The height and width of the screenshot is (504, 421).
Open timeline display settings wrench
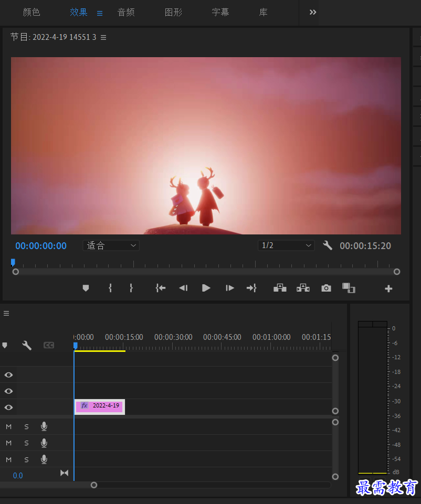(x=27, y=345)
